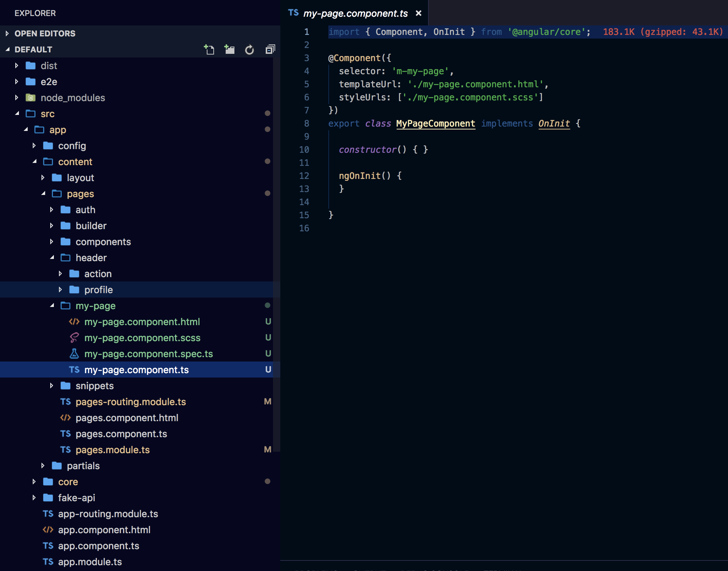The height and width of the screenshot is (571, 728).
Task: Click the OnInit underlined interface name
Action: [554, 124]
